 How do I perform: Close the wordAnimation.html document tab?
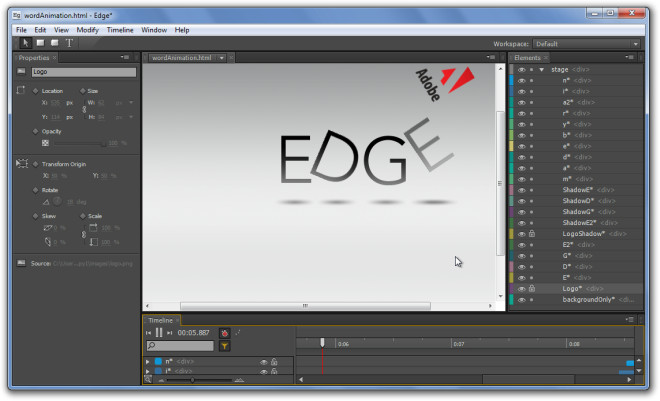click(231, 58)
